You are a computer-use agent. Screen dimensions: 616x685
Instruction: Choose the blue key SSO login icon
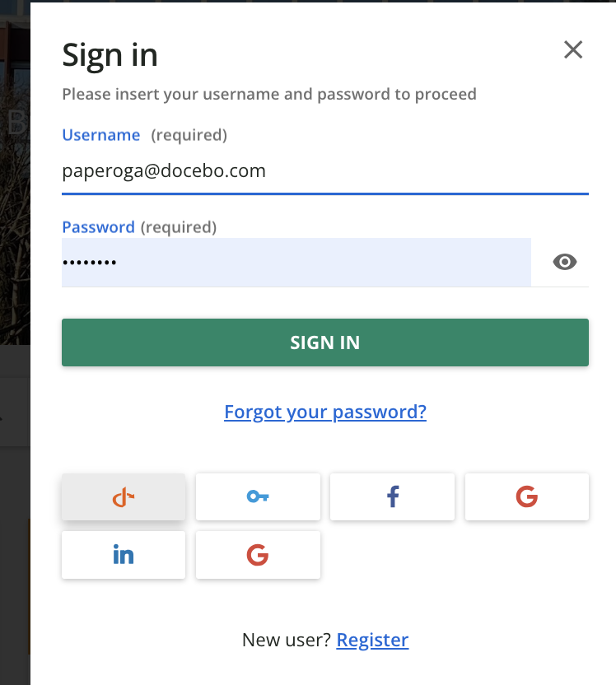[258, 496]
